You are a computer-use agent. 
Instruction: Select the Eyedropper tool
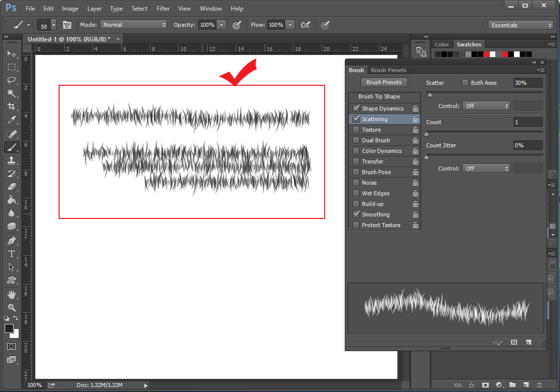(x=12, y=120)
